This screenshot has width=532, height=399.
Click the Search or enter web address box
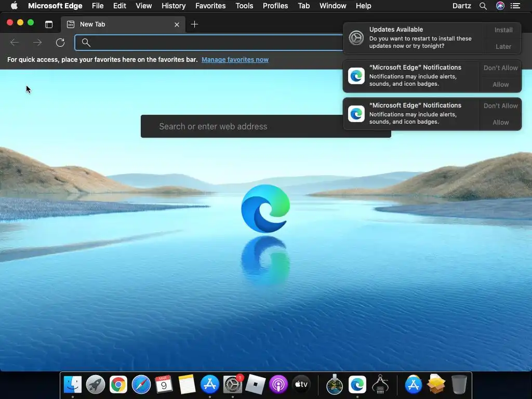tap(265, 126)
